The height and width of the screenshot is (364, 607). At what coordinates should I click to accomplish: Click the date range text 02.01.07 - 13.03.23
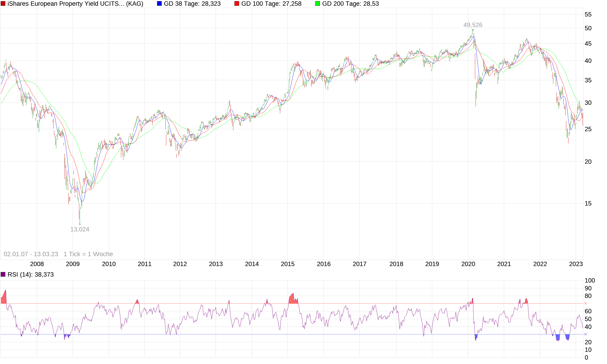coord(31,254)
